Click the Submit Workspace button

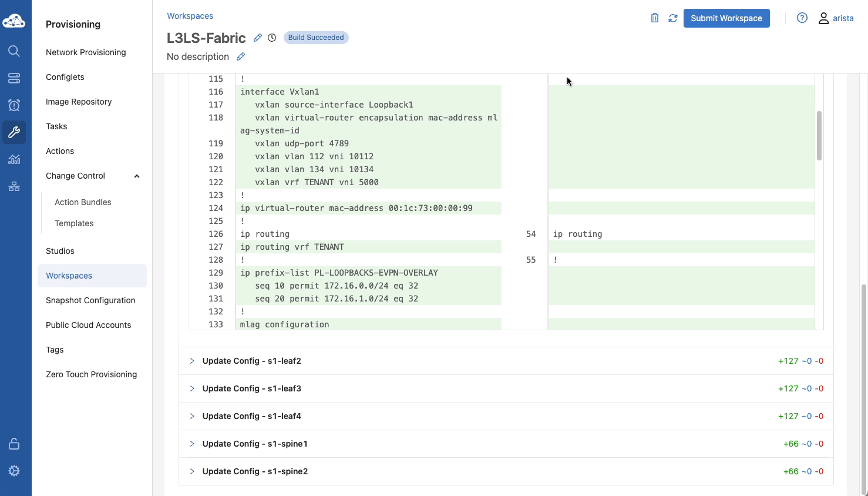coord(726,18)
